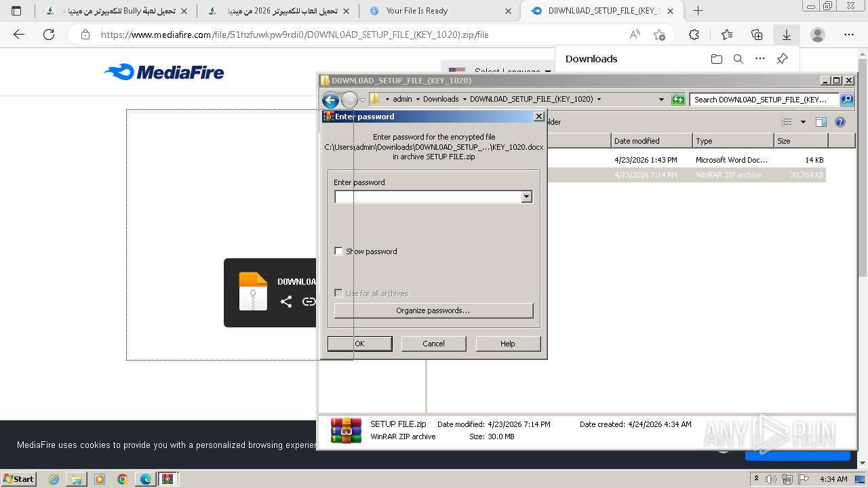This screenshot has width=868, height=488.
Task: Open downloads folder icon in Downloads panel
Action: (717, 59)
